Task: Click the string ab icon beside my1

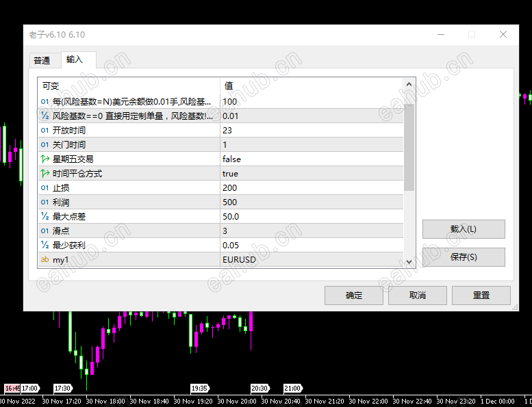Action: click(x=45, y=259)
